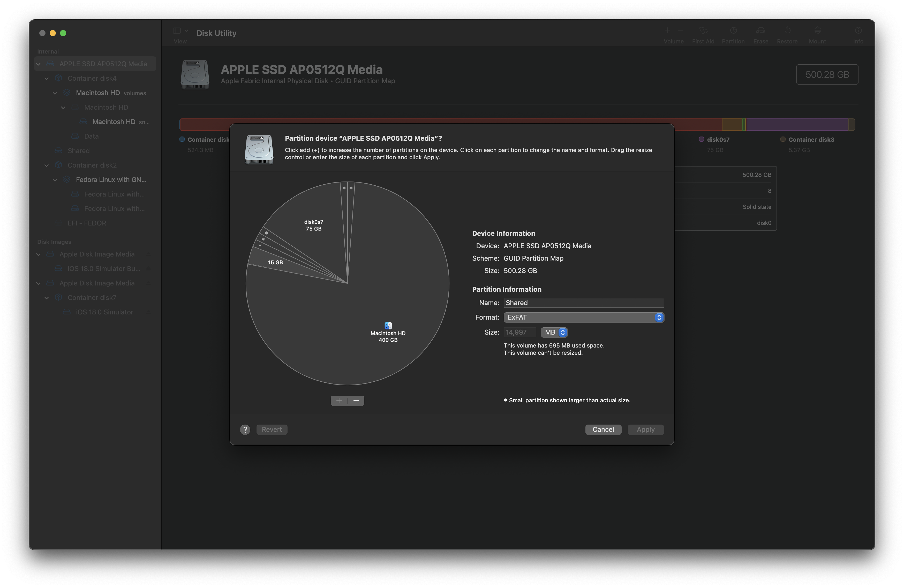Screen dimensions: 904x588
Task: Select EFI - FEDOR in sidebar
Action: click(87, 223)
